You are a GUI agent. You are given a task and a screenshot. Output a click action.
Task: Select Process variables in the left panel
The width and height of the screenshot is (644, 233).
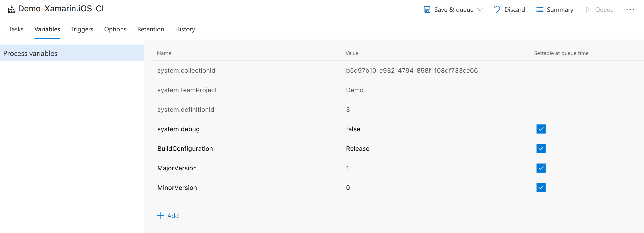tap(30, 53)
